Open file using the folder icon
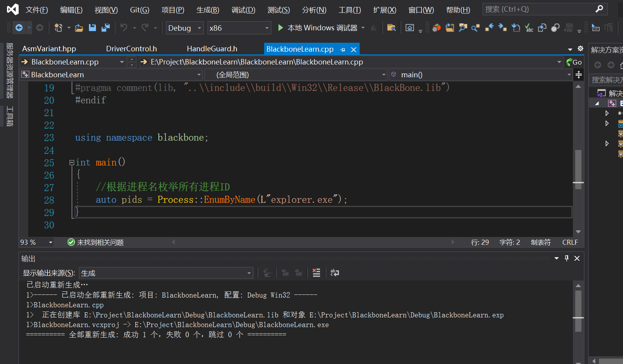This screenshot has width=623, height=364. [79, 28]
